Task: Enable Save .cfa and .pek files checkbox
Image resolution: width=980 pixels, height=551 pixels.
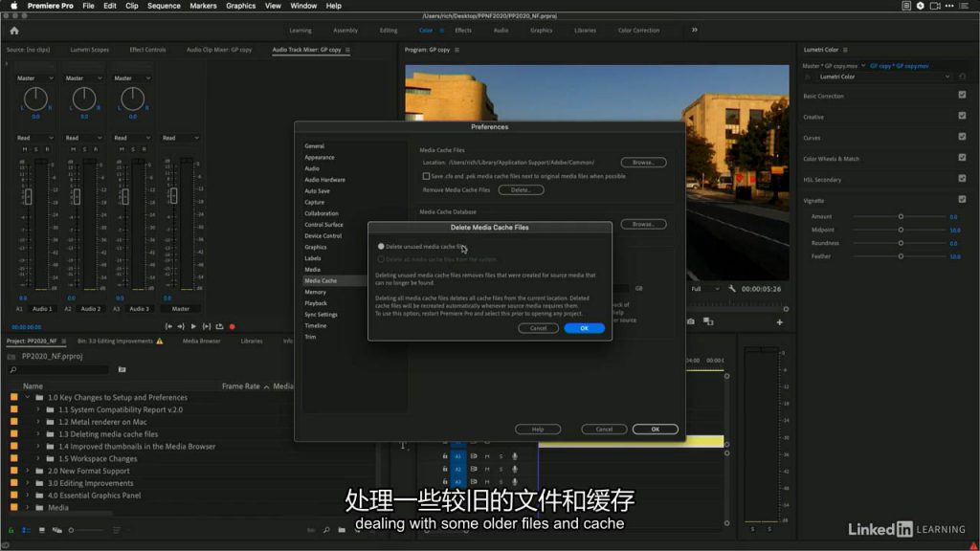Action: coord(426,176)
